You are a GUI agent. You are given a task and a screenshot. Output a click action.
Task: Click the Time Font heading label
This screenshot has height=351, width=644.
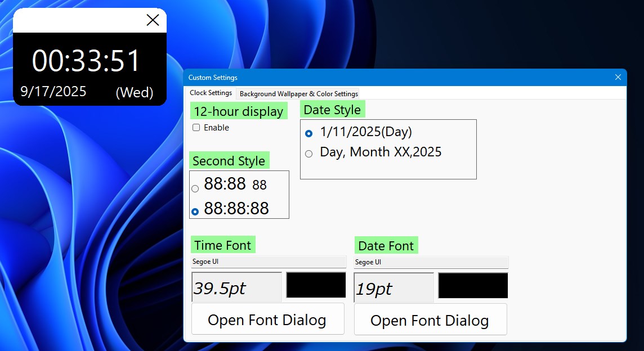pyautogui.click(x=222, y=245)
